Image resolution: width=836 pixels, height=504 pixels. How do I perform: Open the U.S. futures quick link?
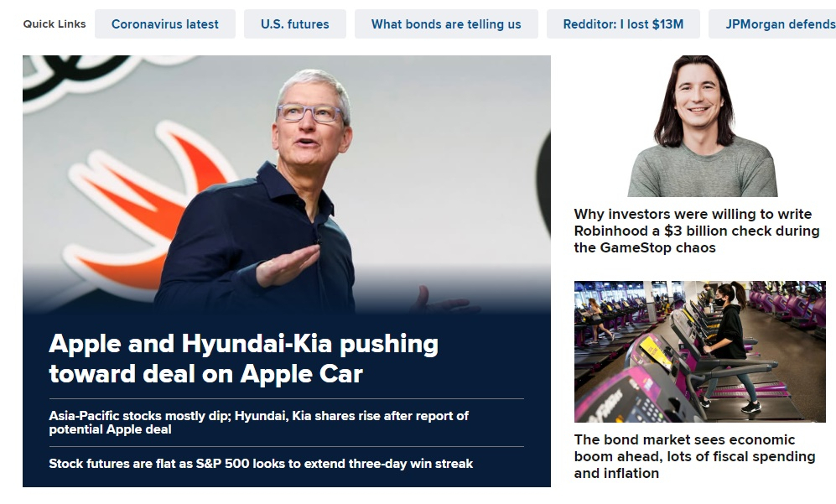pyautogui.click(x=295, y=24)
